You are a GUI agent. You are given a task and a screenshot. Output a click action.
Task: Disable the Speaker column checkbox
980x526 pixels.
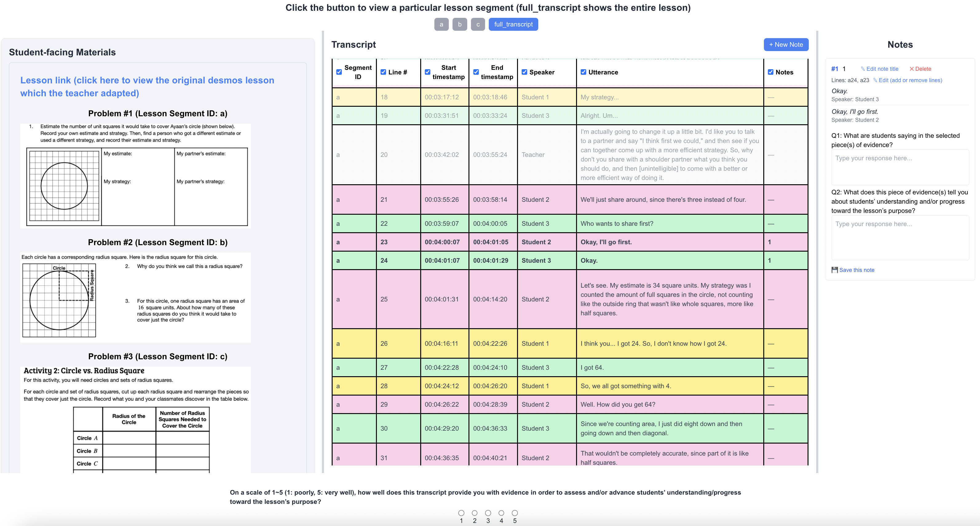(x=524, y=72)
